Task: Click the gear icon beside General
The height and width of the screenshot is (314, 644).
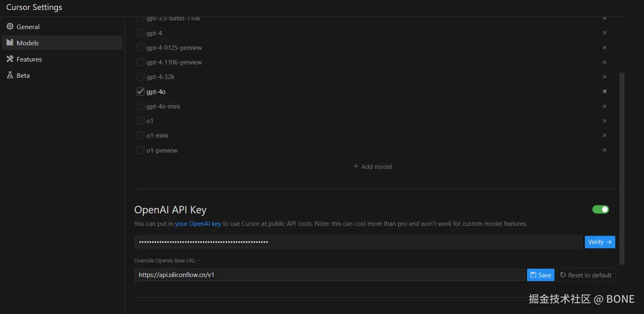Action: 10,27
